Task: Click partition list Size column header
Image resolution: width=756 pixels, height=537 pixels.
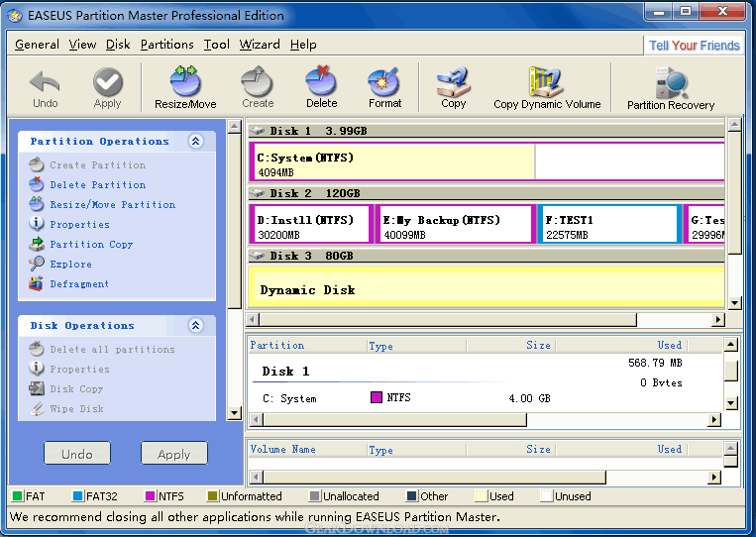Action: point(510,345)
